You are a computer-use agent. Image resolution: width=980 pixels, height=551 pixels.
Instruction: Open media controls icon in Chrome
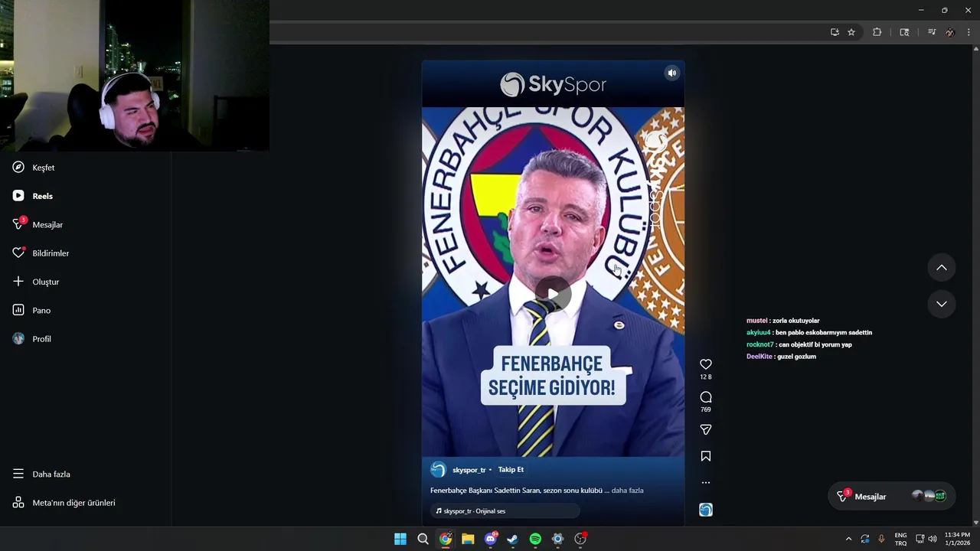point(931,32)
